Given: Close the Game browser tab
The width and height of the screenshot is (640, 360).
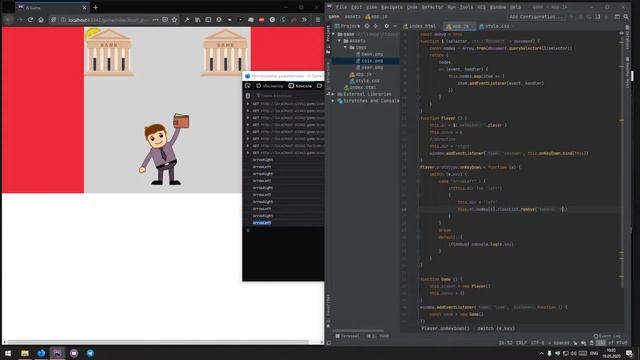Looking at the screenshot, I should (x=84, y=7).
